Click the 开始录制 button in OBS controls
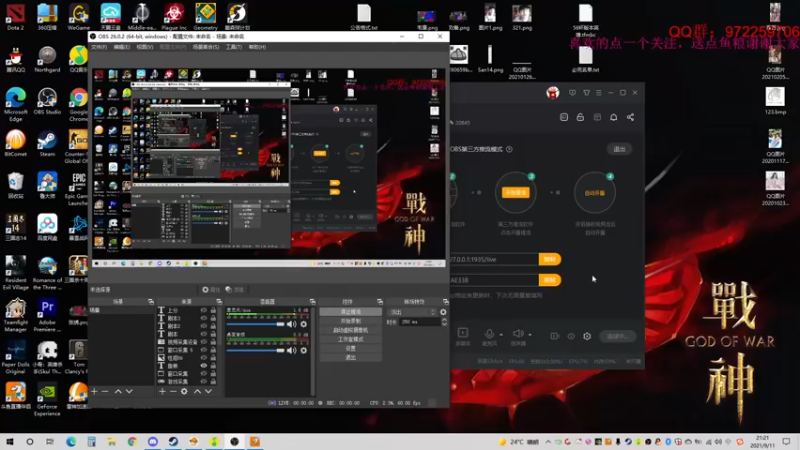This screenshot has width=800, height=450. pos(351,321)
